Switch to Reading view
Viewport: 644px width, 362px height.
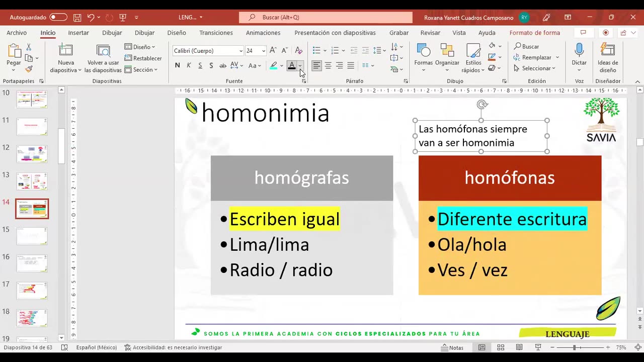pyautogui.click(x=519, y=347)
